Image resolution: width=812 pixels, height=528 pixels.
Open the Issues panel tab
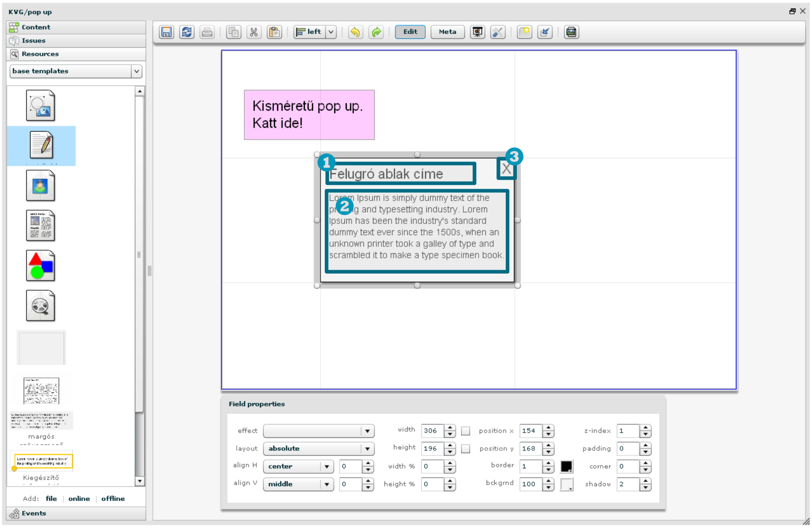point(33,41)
